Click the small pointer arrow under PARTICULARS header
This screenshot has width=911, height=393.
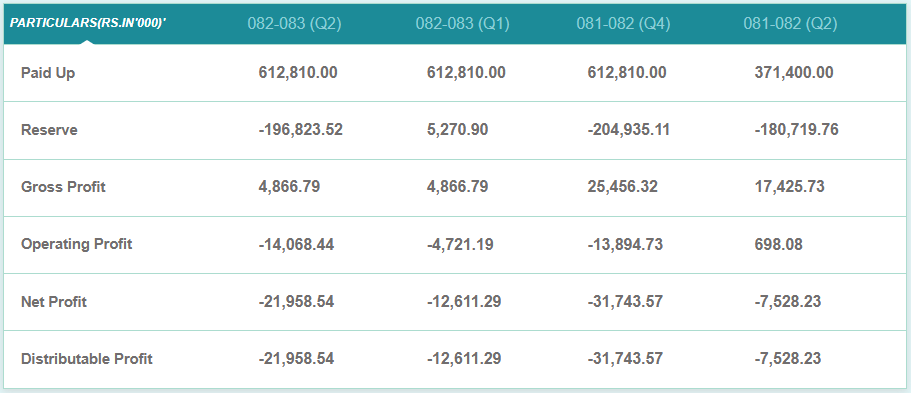tap(87, 42)
